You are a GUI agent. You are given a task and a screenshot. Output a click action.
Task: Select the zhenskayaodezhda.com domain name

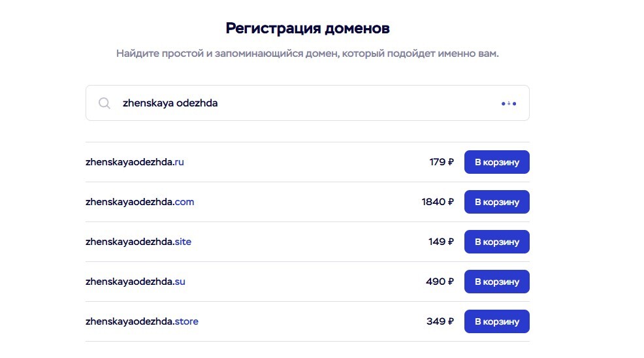coord(140,202)
